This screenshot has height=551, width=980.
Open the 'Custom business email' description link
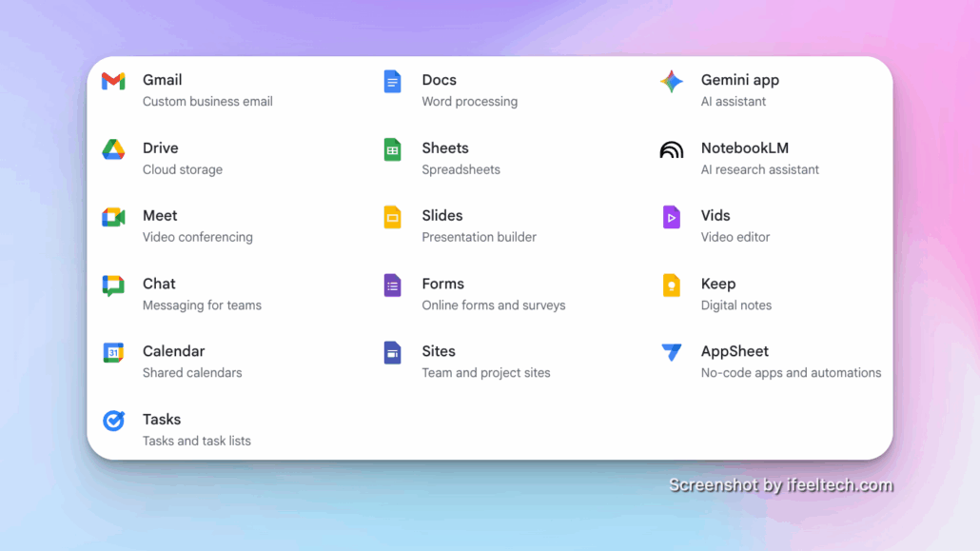[x=207, y=102]
